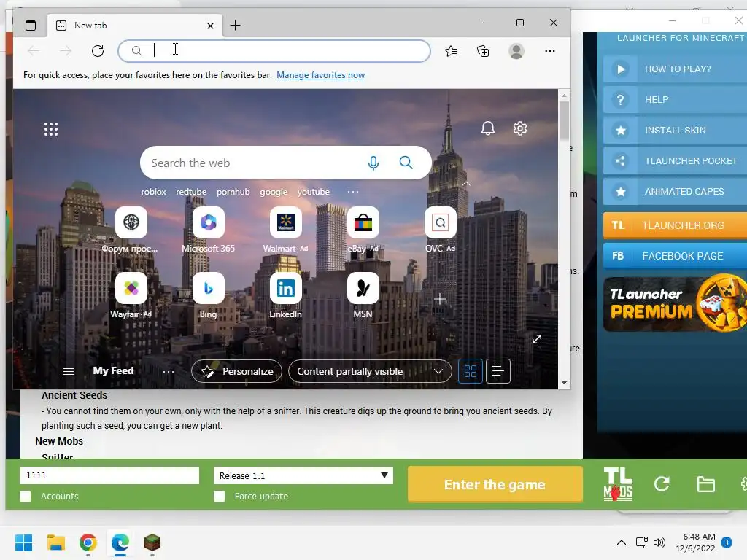Search suggested term google
This screenshot has height=560, width=747.
pyautogui.click(x=274, y=192)
